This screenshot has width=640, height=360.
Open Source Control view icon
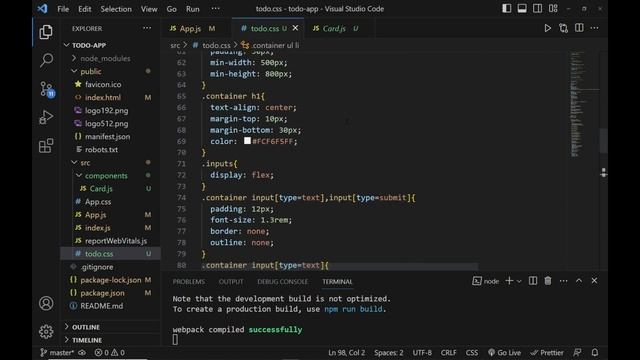[x=47, y=89]
